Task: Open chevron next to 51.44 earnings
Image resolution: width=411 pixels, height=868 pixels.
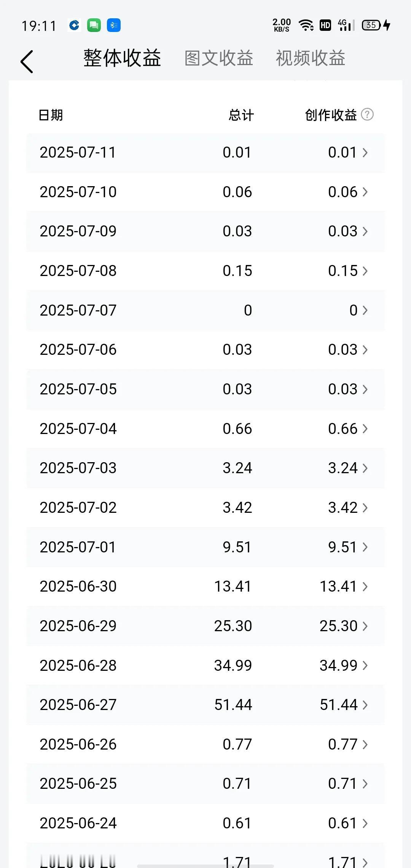Action: point(365,705)
